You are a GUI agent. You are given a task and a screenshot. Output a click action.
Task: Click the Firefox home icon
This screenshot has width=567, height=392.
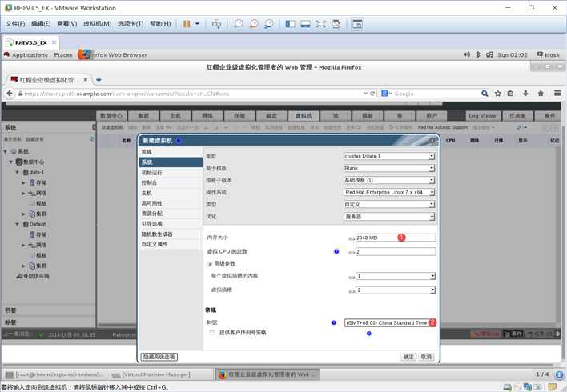[x=541, y=94]
